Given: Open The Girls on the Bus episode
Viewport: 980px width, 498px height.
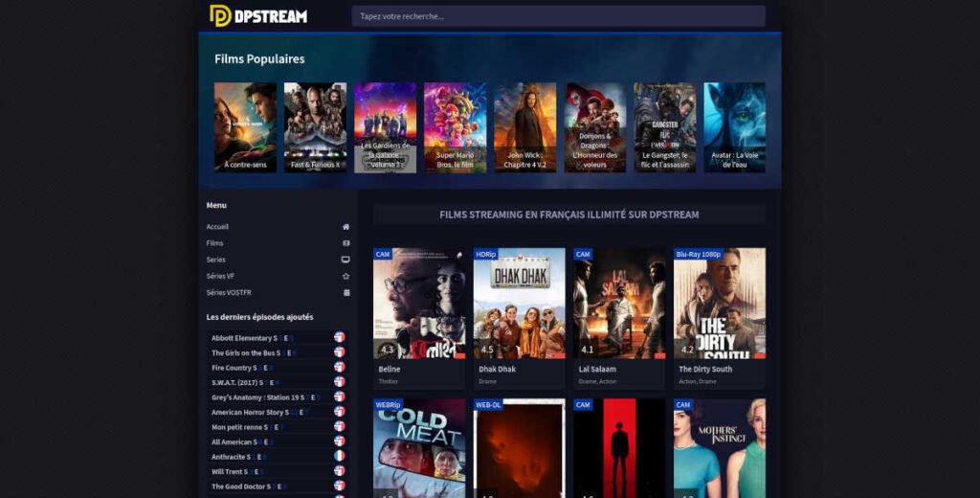Looking at the screenshot, I should (278, 352).
